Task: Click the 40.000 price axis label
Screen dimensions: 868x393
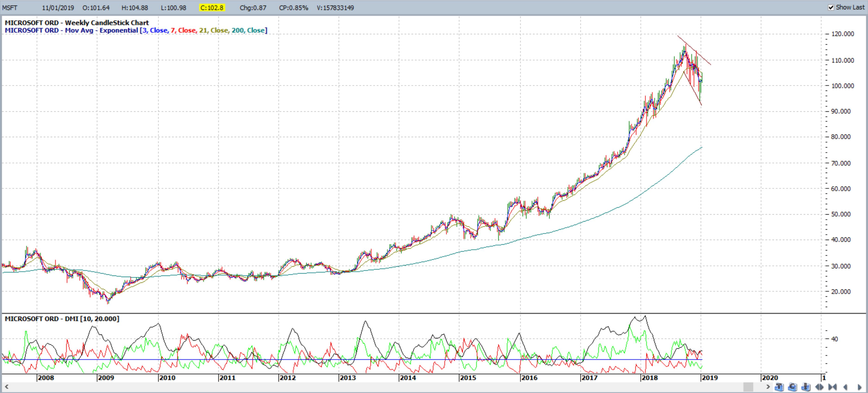Action: [x=841, y=240]
